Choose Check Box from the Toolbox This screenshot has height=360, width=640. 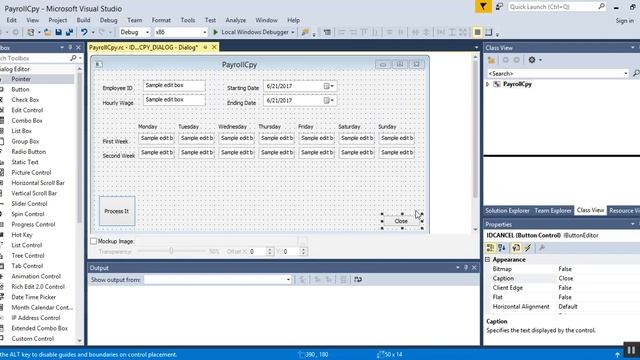[x=25, y=100]
